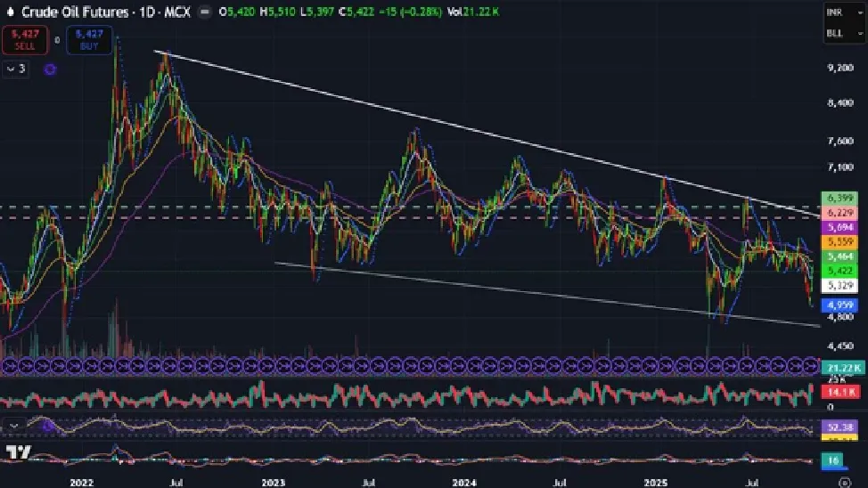
Task: Click the 2022 label on the time axis
Action: (81, 483)
